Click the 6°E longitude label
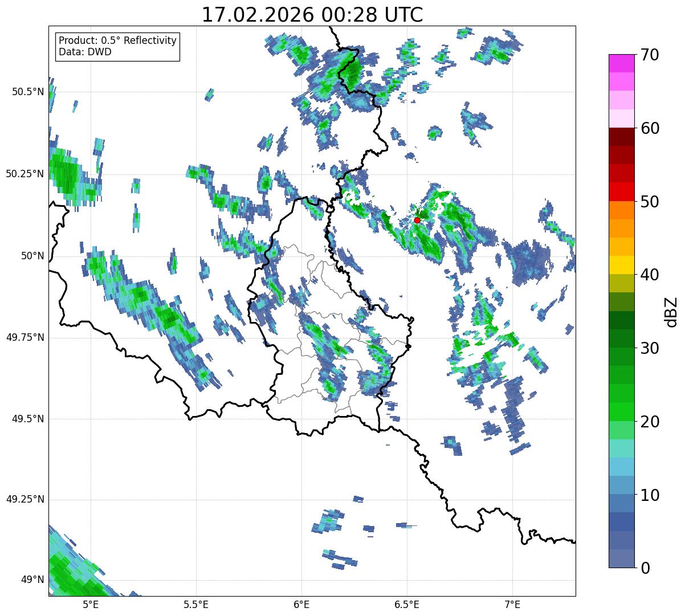Screen dimensions: 685x616 pyautogui.click(x=301, y=605)
